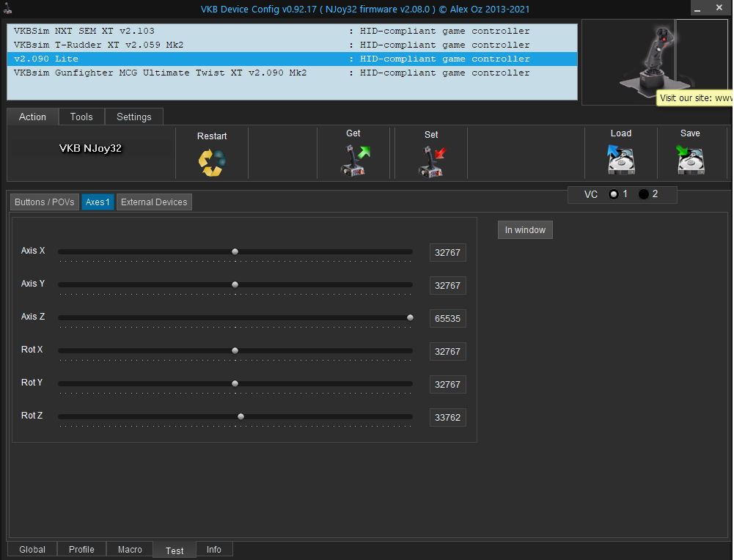Click the Axis X slider handle
Screen dimensions: 734x560
(235, 251)
